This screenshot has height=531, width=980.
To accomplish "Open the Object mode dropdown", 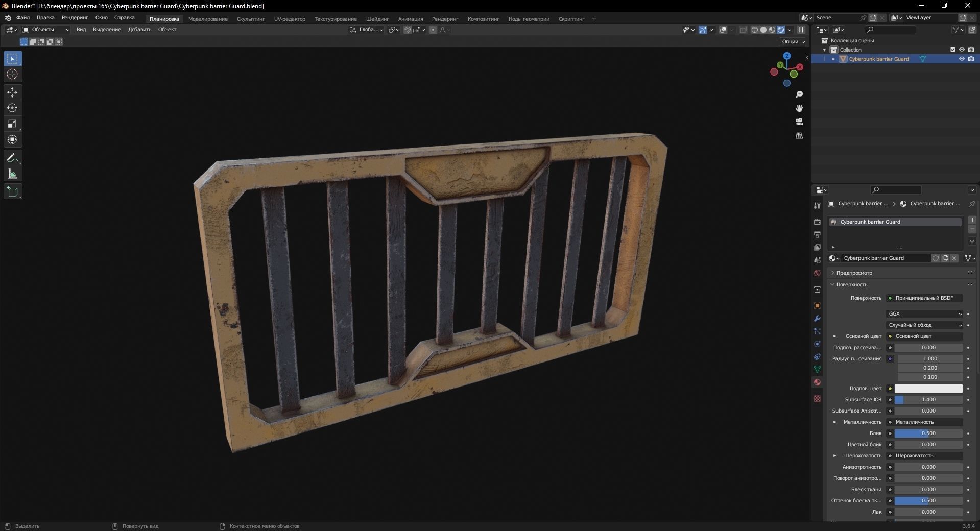I will (x=46, y=30).
